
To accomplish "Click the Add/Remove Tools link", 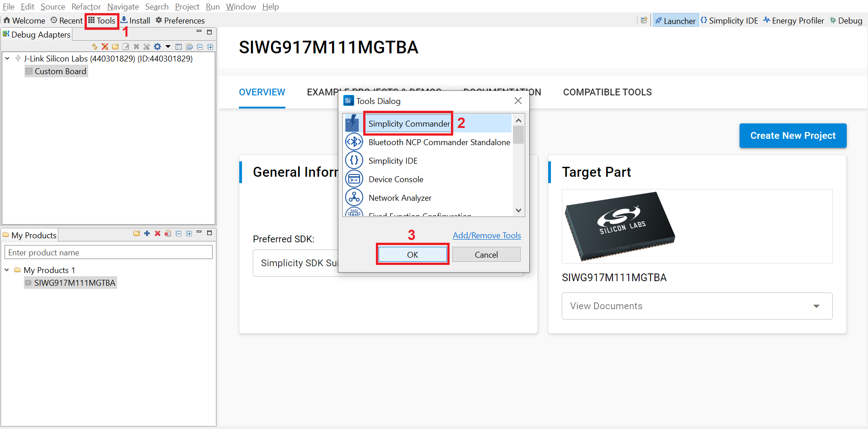I will [487, 236].
